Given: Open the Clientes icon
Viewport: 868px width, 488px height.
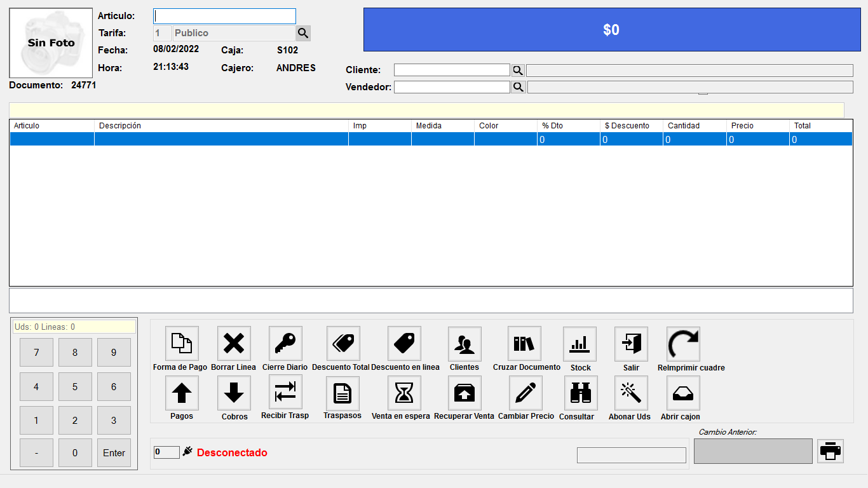Looking at the screenshot, I should (465, 344).
